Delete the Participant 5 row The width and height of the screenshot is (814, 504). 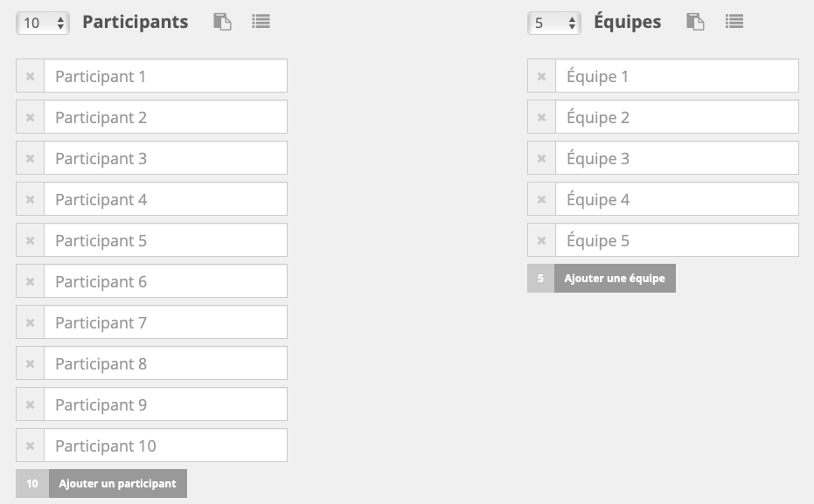coord(30,240)
